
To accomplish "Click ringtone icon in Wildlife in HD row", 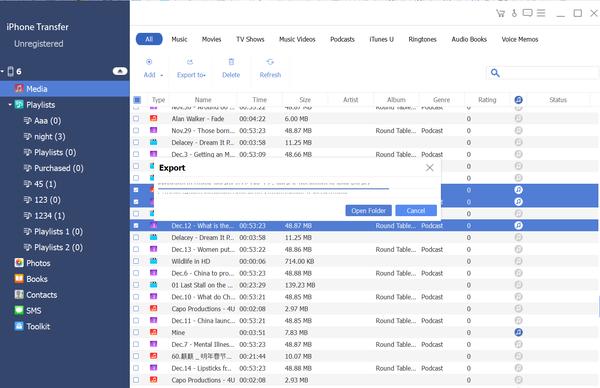I will click(x=518, y=261).
